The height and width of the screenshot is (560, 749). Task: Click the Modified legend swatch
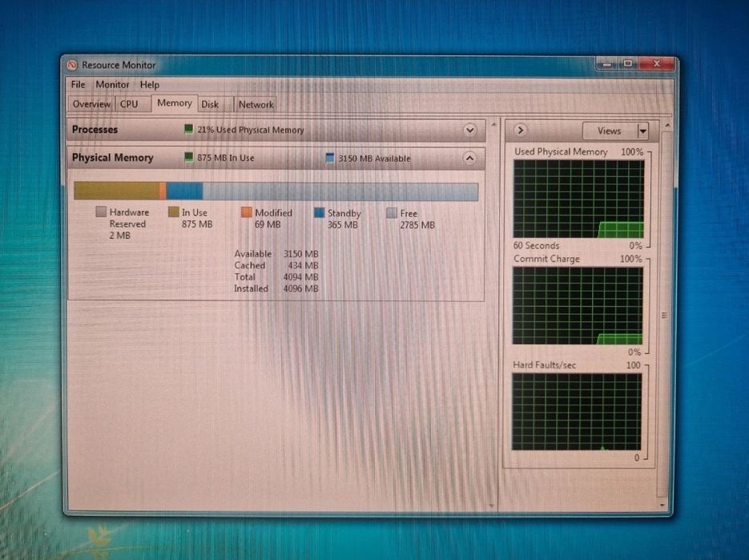tap(247, 212)
